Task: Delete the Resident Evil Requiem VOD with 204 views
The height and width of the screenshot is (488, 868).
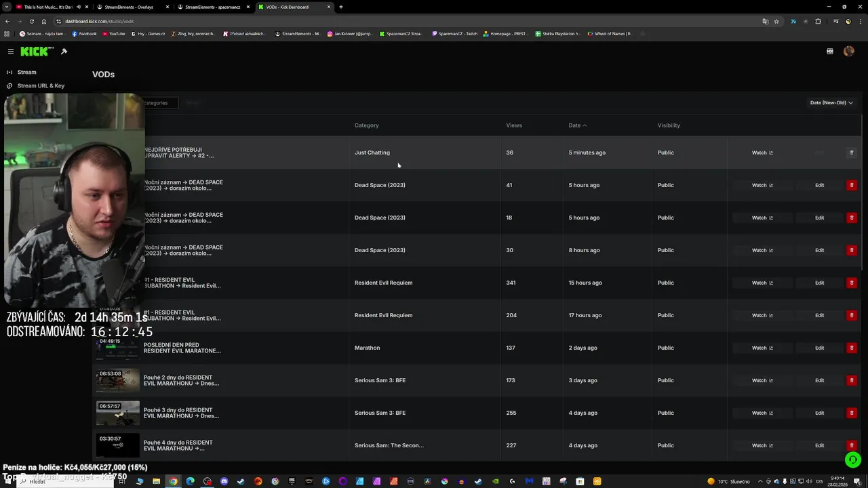Action: point(852,315)
